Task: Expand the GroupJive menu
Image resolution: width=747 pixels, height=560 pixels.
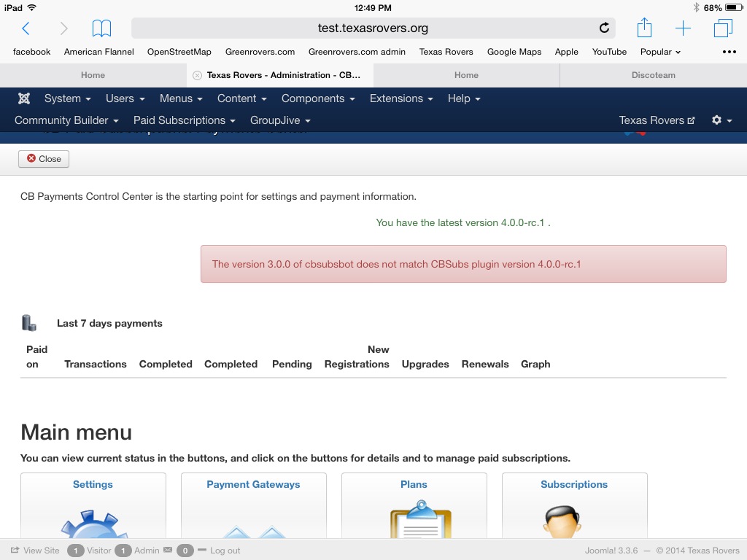Action: coord(281,120)
